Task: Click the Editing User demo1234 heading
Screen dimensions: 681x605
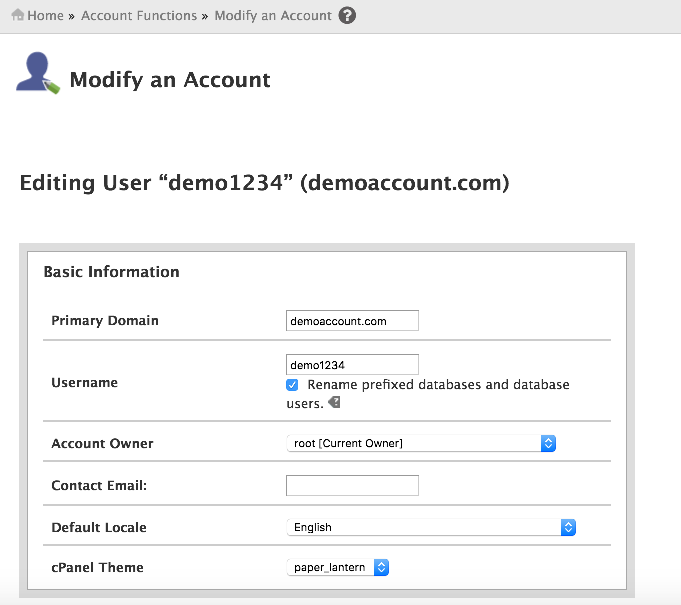Action: tap(264, 184)
